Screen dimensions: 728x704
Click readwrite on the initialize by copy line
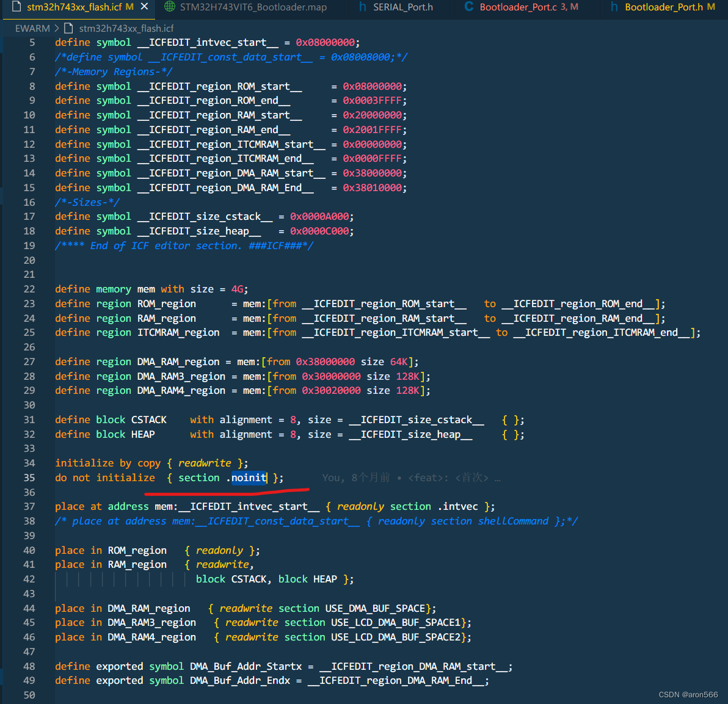[x=205, y=463]
